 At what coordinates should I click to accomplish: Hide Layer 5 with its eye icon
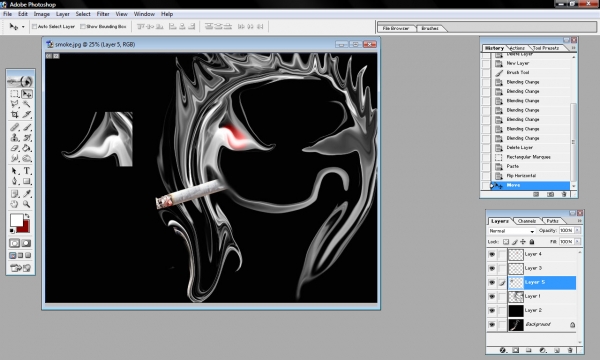click(x=492, y=282)
